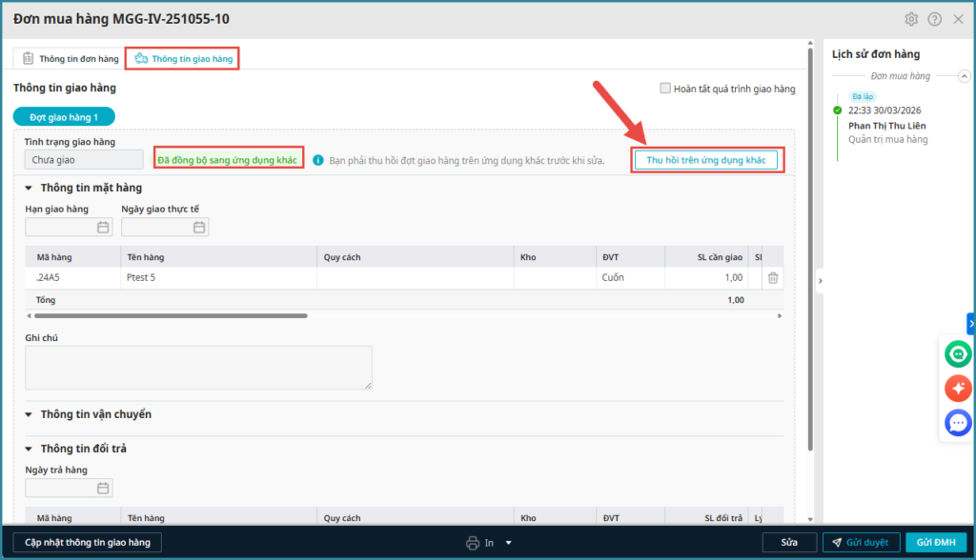The height and width of the screenshot is (560, 976).
Task: Collapse Thông tin đổi trả section
Action: (29, 449)
